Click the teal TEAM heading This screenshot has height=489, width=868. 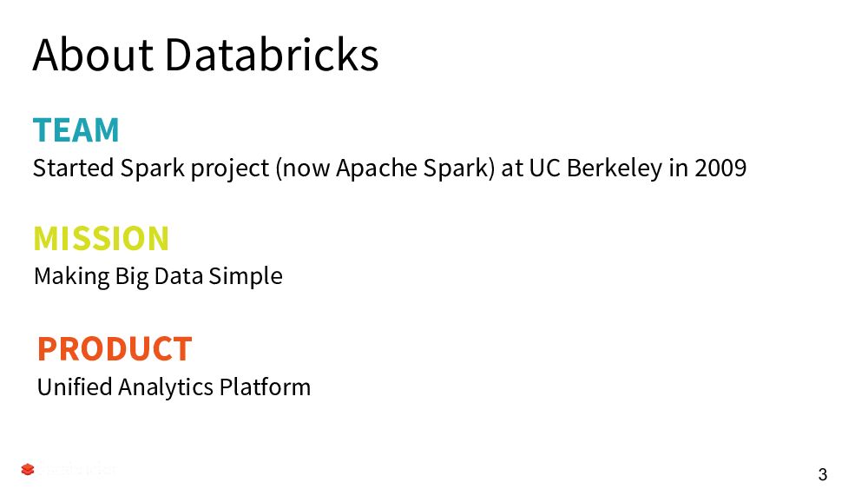76,130
